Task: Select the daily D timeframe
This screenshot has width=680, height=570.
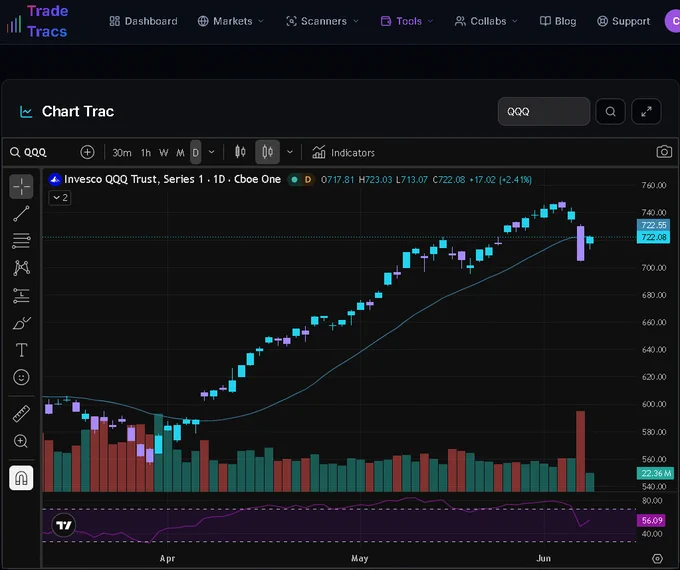Action: point(196,152)
